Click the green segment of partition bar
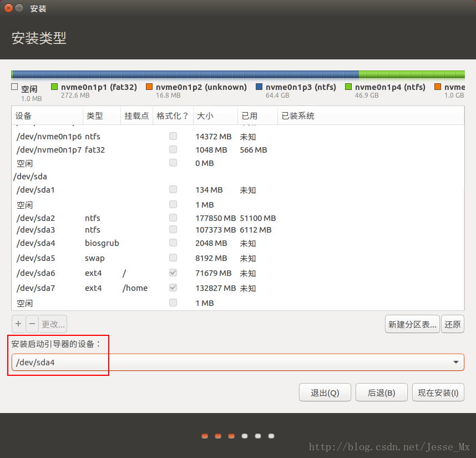476x458 pixels. pyautogui.click(x=412, y=74)
